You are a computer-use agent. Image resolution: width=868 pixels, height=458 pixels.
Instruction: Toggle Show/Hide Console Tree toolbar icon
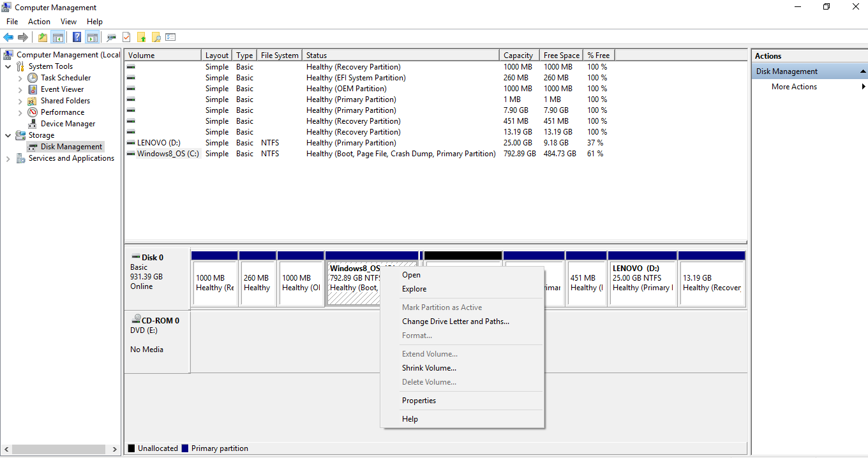(x=58, y=37)
